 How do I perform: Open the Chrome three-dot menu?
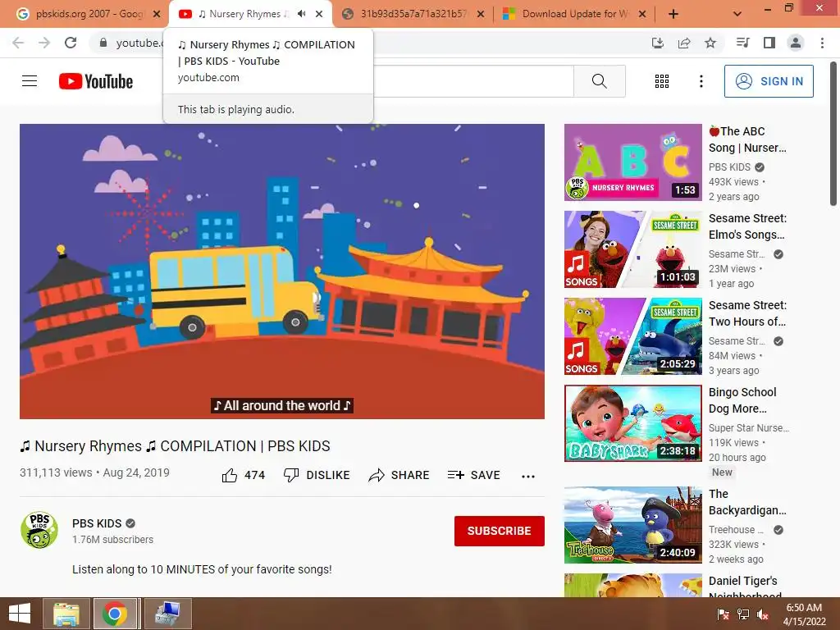822,43
